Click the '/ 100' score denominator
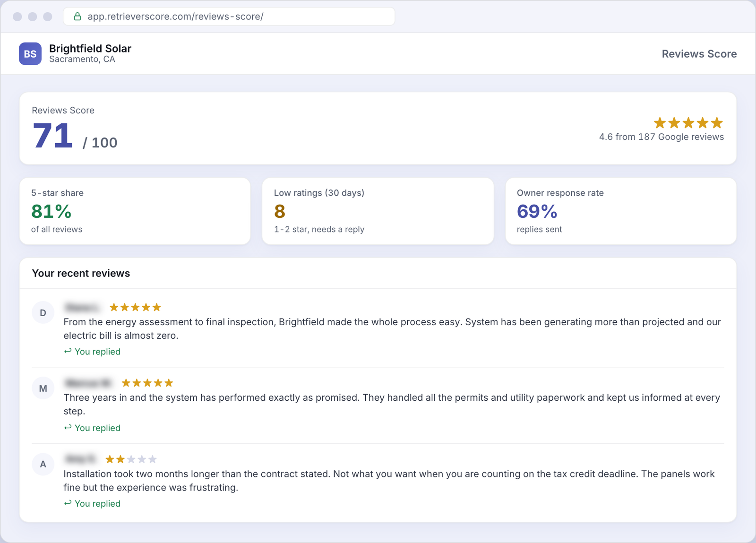Image resolution: width=756 pixels, height=543 pixels. 100,143
